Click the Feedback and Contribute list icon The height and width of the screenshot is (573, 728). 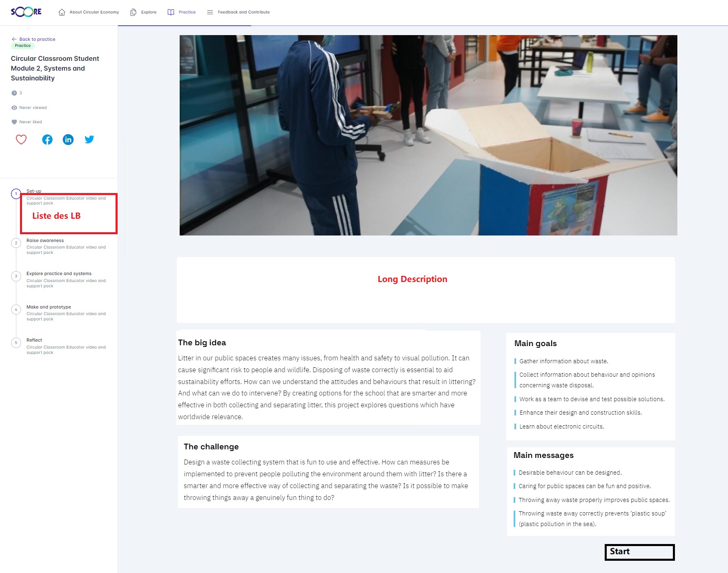pyautogui.click(x=210, y=12)
